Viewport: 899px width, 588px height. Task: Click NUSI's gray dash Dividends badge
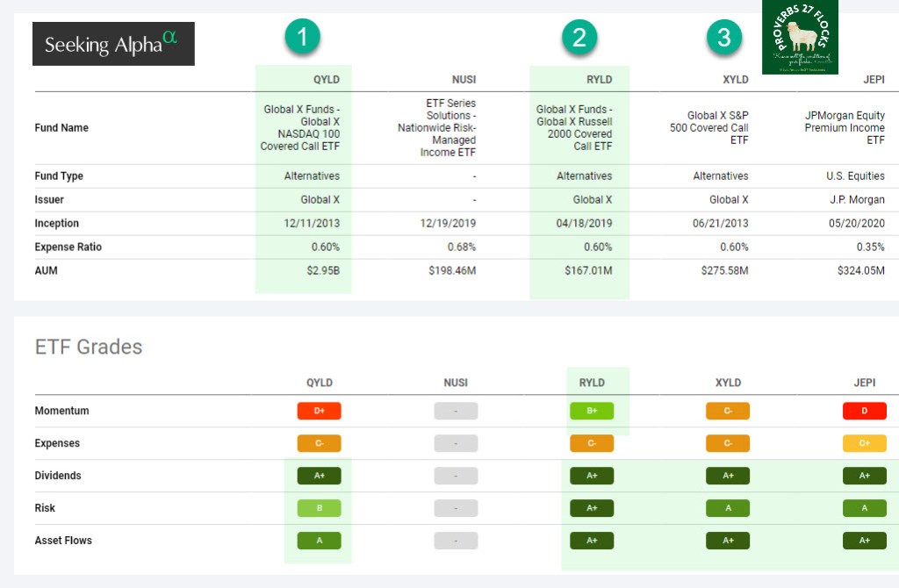click(456, 476)
